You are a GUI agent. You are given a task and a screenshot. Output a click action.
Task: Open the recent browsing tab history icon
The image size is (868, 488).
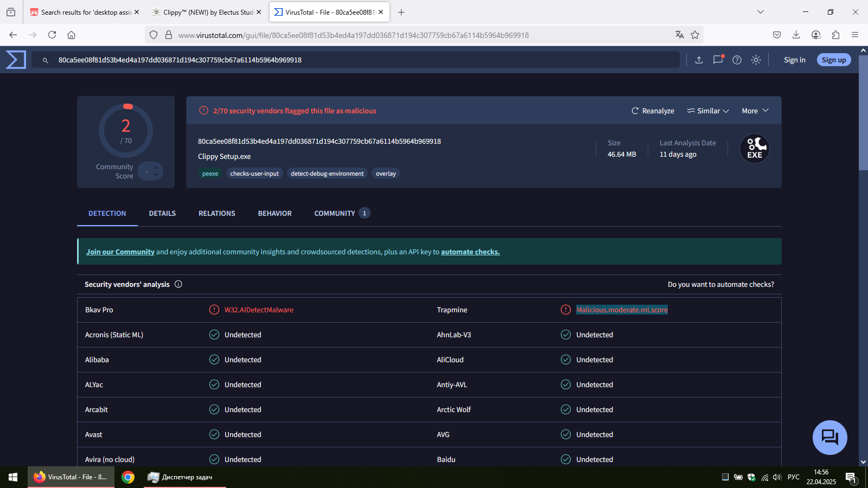point(11,12)
